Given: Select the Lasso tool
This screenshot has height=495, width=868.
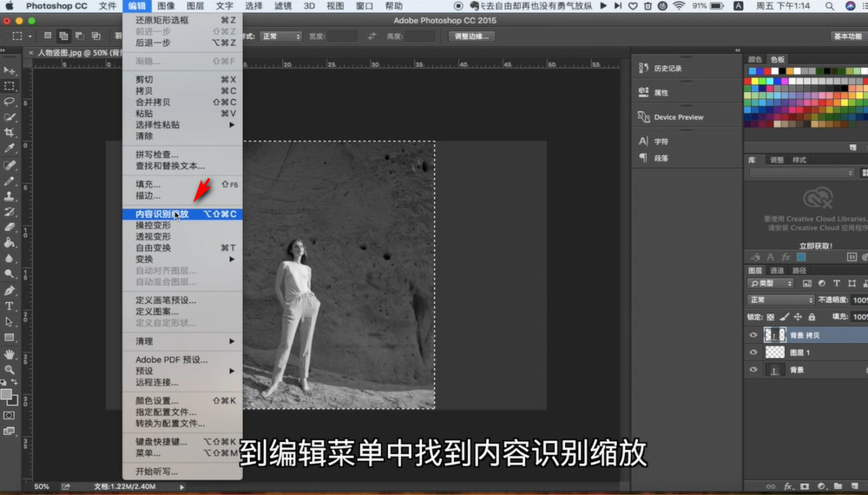Looking at the screenshot, I should (x=10, y=102).
